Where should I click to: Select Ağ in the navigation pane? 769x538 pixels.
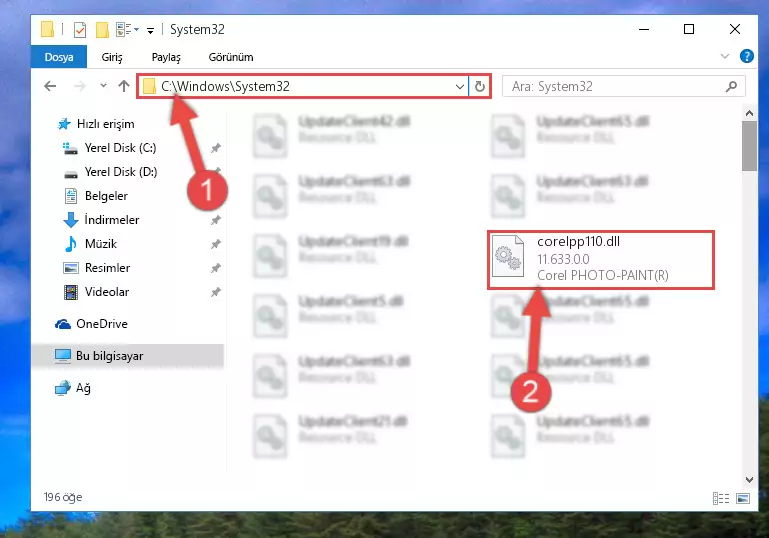(x=83, y=388)
